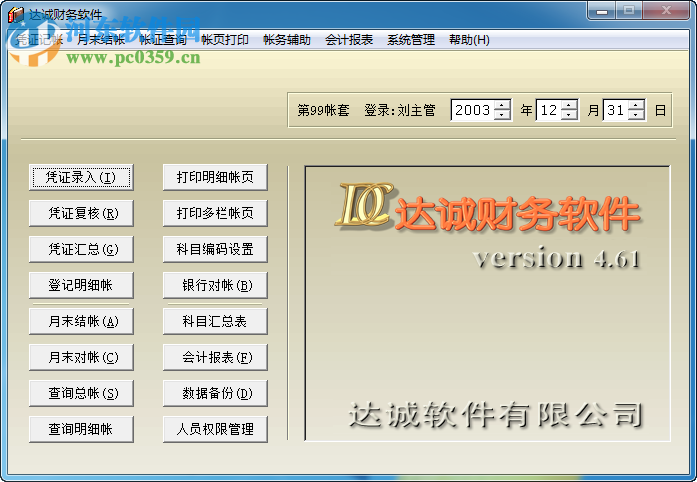Viewport: 697px width, 482px height.
Task: Increase the year with the up arrow
Action: pyautogui.click(x=502, y=105)
